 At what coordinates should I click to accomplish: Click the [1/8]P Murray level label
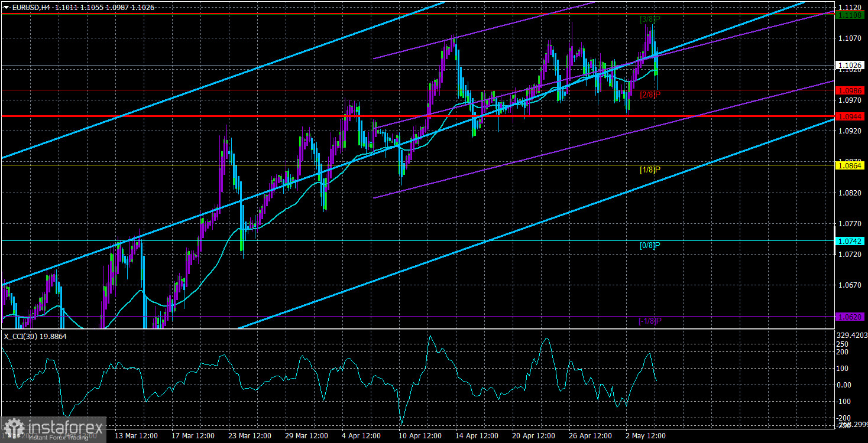click(650, 170)
